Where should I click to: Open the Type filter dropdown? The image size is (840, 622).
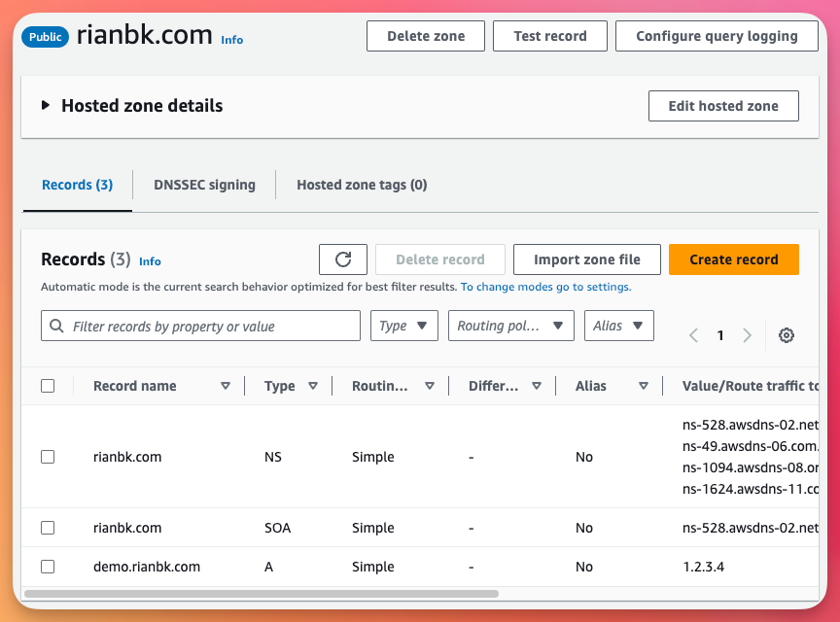click(x=403, y=326)
